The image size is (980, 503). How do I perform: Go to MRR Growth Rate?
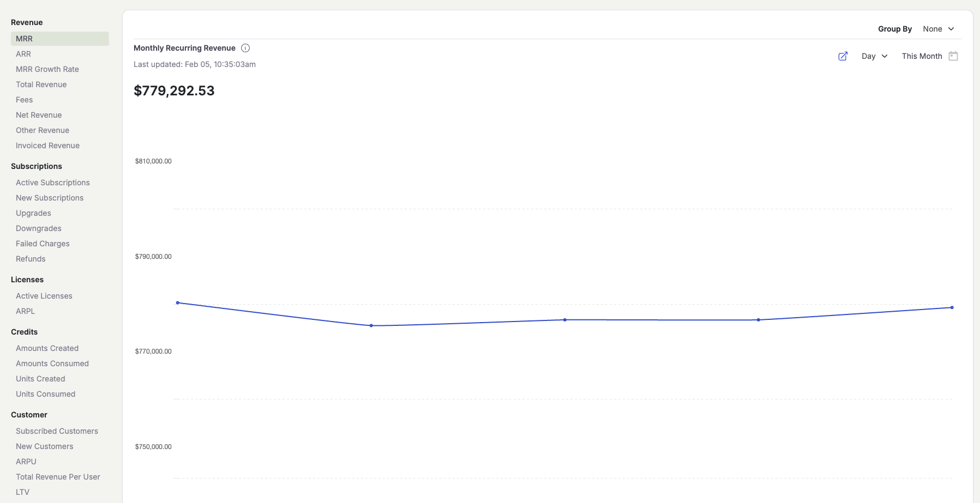47,69
